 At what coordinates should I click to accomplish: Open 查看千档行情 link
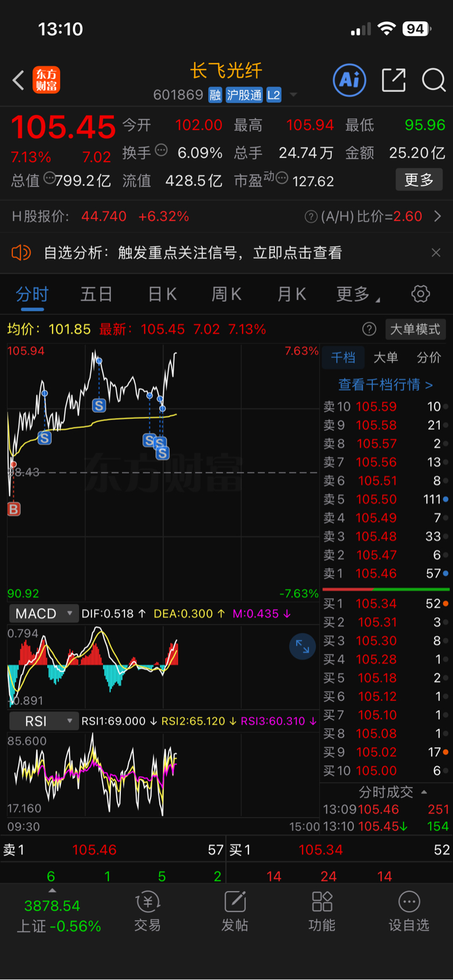385,385
